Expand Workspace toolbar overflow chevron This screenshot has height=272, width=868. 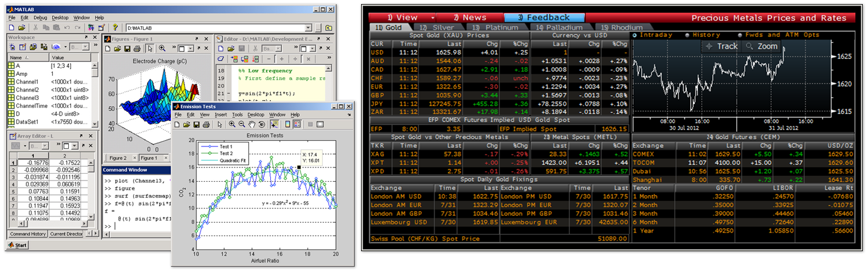(95, 45)
